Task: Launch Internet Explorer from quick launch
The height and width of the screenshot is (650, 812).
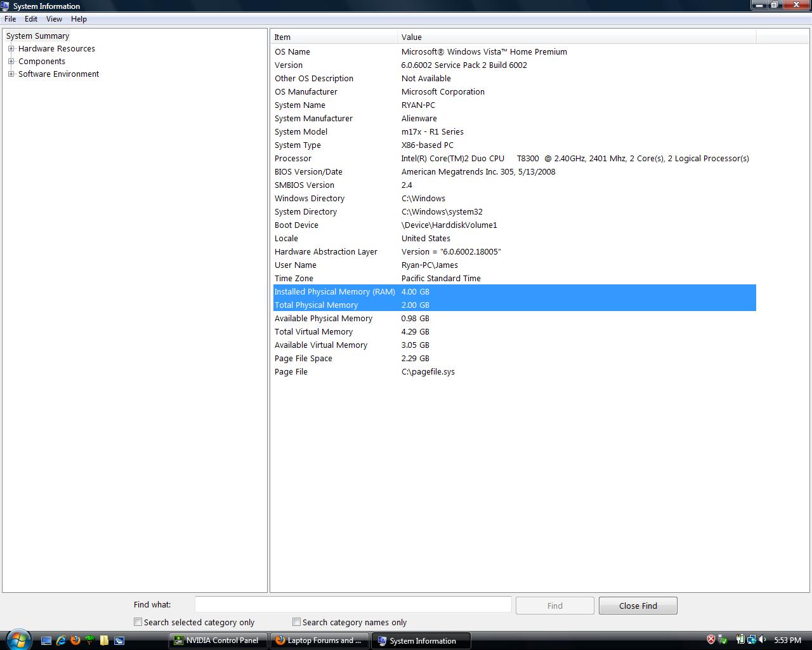Action: coord(61,640)
